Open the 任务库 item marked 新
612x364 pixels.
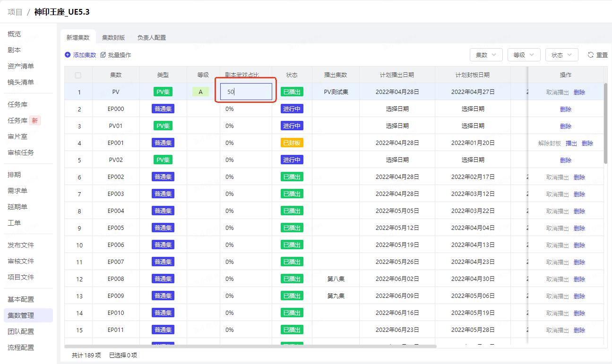24,120
